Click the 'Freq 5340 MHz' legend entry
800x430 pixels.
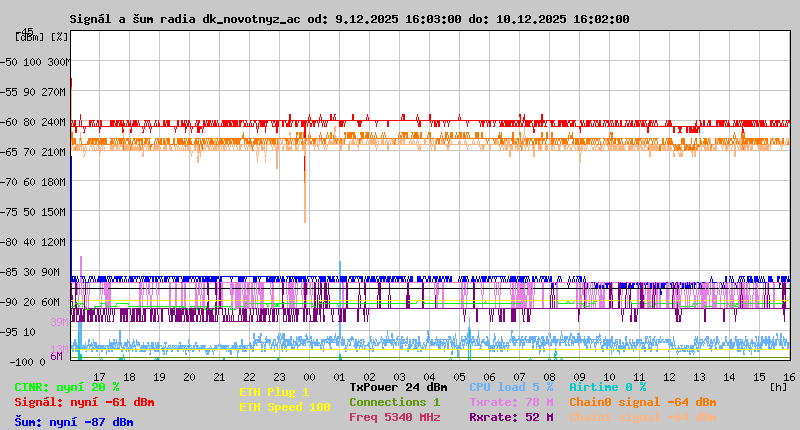(x=394, y=417)
